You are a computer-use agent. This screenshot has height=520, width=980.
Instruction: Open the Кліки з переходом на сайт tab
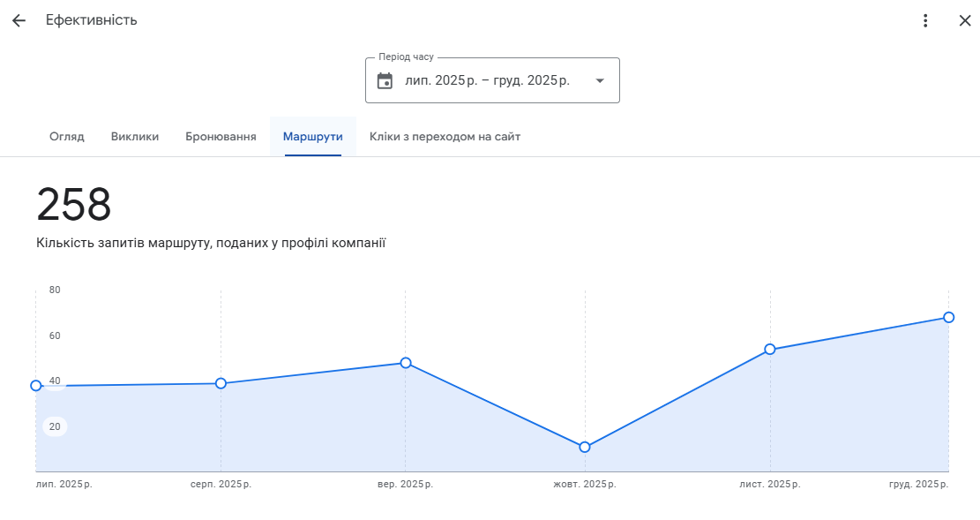[x=445, y=137]
